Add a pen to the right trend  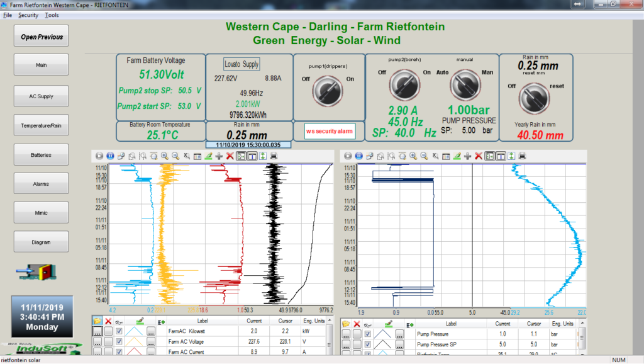[468, 156]
